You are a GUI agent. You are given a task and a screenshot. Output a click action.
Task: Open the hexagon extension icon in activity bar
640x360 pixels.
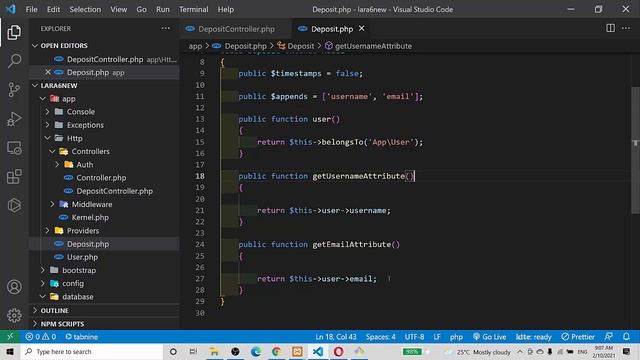tap(14, 205)
